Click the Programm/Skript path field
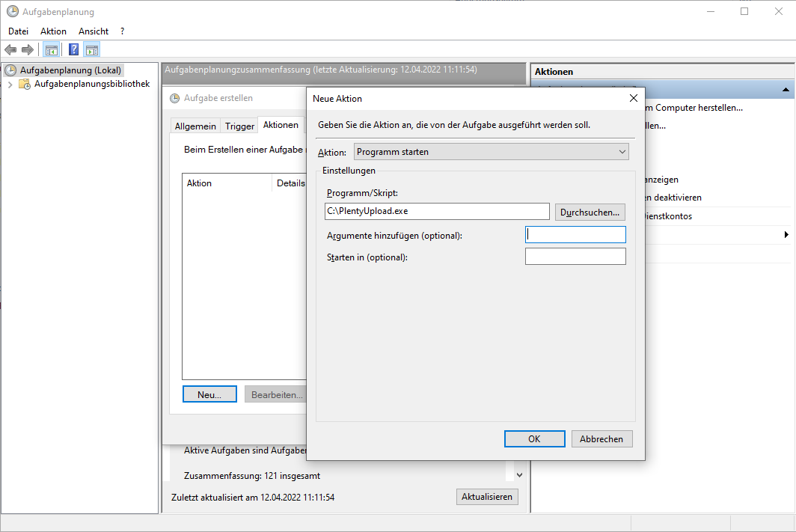 [437, 212]
